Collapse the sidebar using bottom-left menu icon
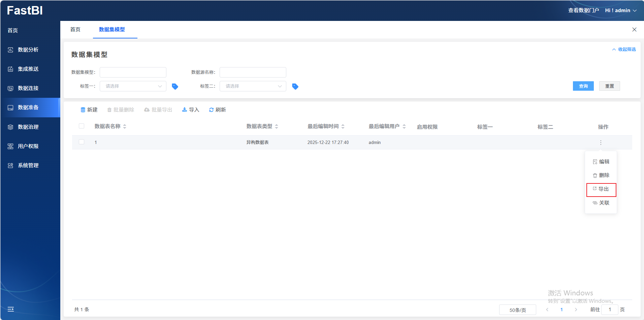The image size is (644, 320). coord(11,309)
